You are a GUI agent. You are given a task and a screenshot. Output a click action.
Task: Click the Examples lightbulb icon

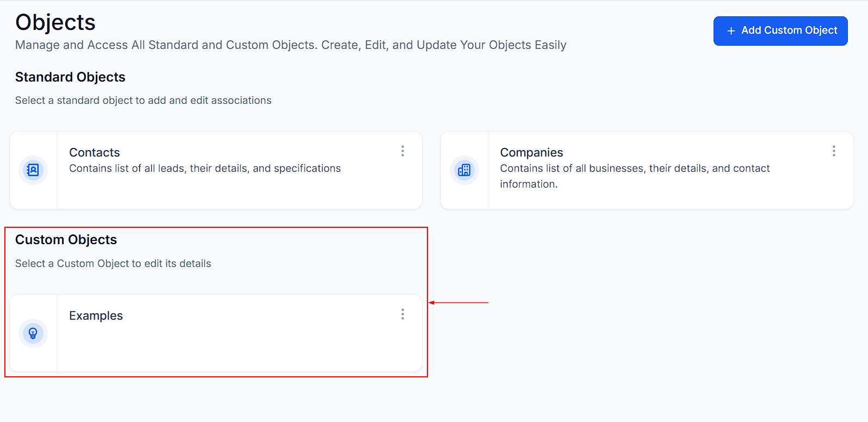pyautogui.click(x=33, y=333)
